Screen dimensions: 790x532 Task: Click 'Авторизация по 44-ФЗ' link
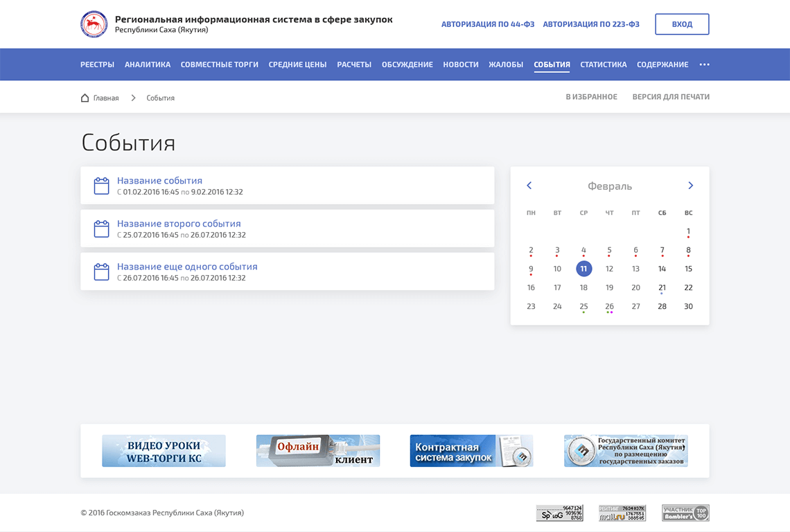[x=488, y=24]
